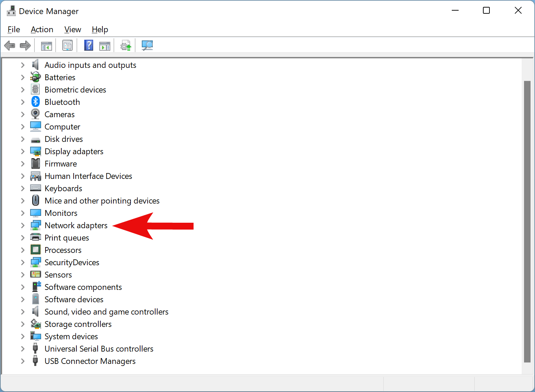The width and height of the screenshot is (535, 392).
Task: Expand Universal Serial Bus controllers
Action: 22,348
